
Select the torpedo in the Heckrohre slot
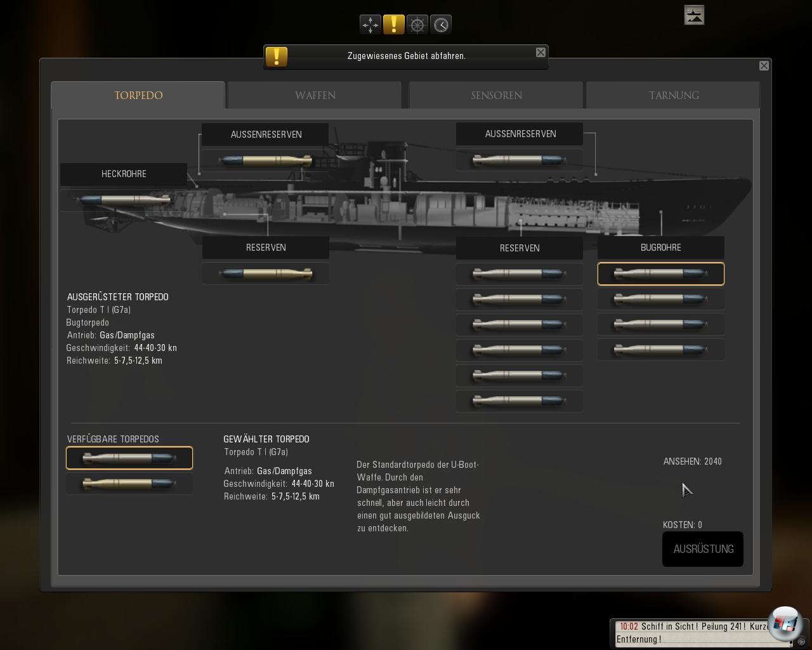(x=124, y=200)
